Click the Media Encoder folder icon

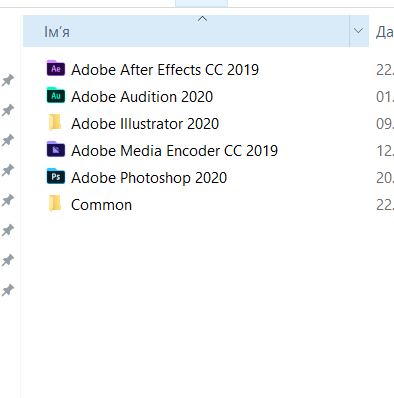(56, 149)
